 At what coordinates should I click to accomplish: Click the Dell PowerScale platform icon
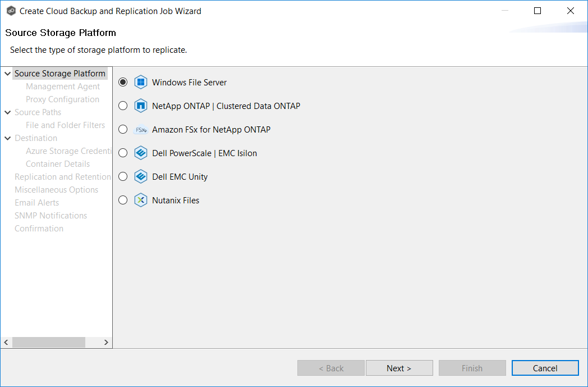141,153
